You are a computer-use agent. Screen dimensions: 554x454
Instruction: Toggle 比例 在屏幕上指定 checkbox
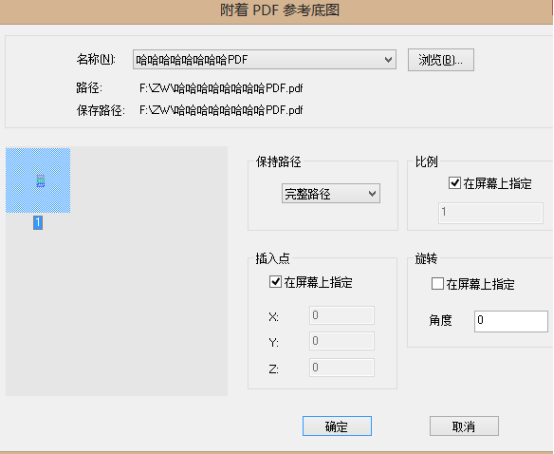pyautogui.click(x=454, y=183)
